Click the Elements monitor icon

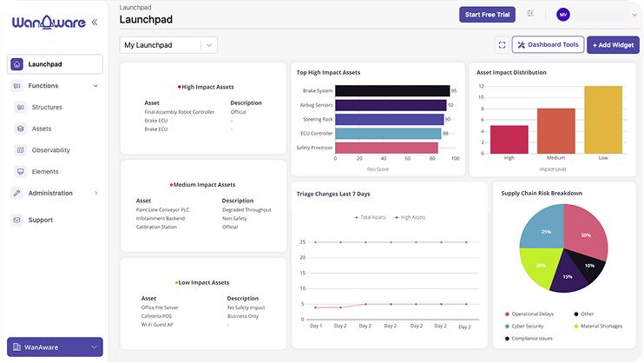[20, 171]
